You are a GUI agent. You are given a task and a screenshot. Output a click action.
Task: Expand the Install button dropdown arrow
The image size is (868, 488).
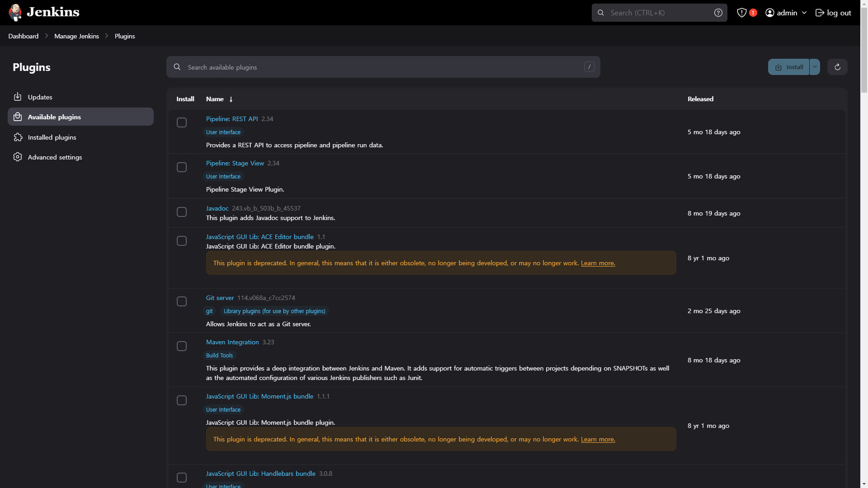815,67
